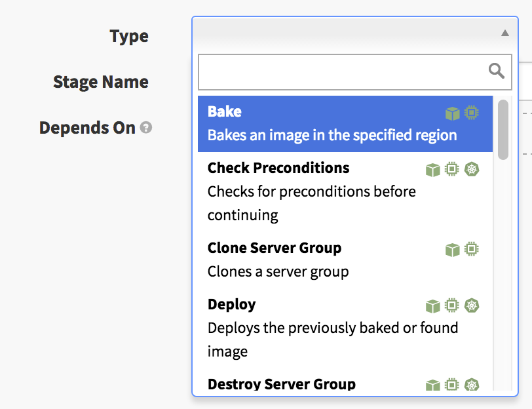Click the chip icon beside Check Preconditions

(451, 170)
